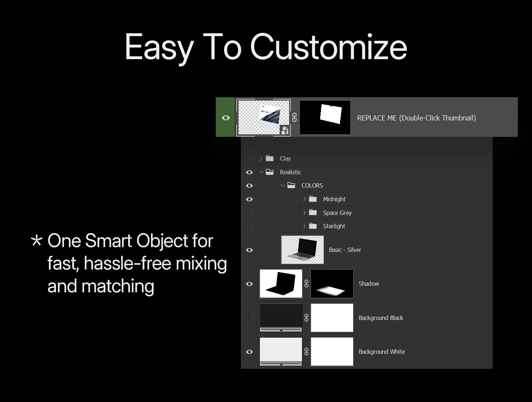Image resolution: width=532 pixels, height=402 pixels.
Task: Select the Background White layer name
Action: (x=382, y=352)
